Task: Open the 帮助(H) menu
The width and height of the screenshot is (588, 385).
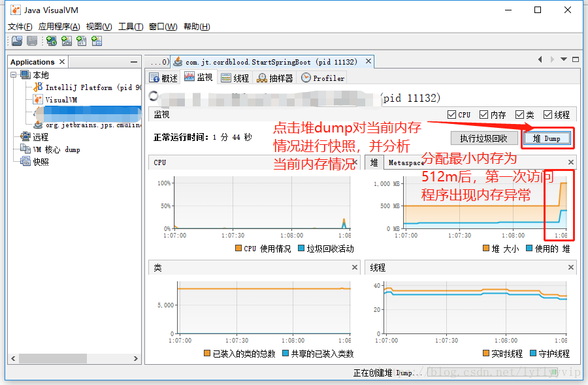Action: (197, 27)
